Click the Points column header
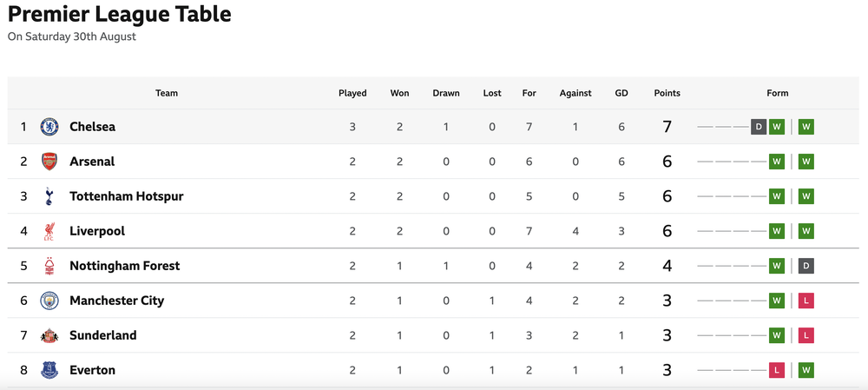The width and height of the screenshot is (868, 390). coord(667,93)
